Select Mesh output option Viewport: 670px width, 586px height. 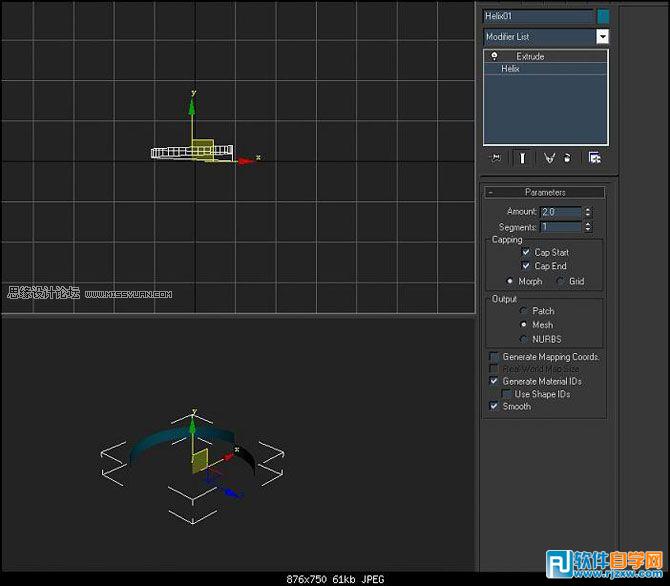coord(523,325)
